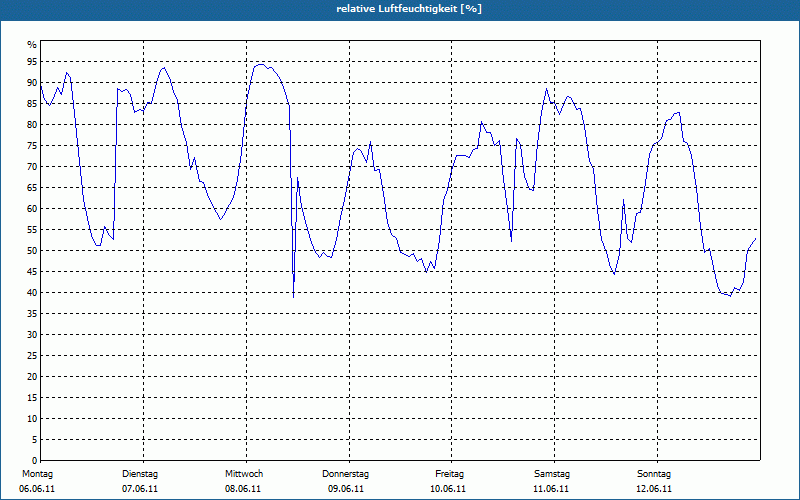This screenshot has height=500, width=800.
Task: Click the '%' unit label on the y-axis
Action: click(32, 45)
